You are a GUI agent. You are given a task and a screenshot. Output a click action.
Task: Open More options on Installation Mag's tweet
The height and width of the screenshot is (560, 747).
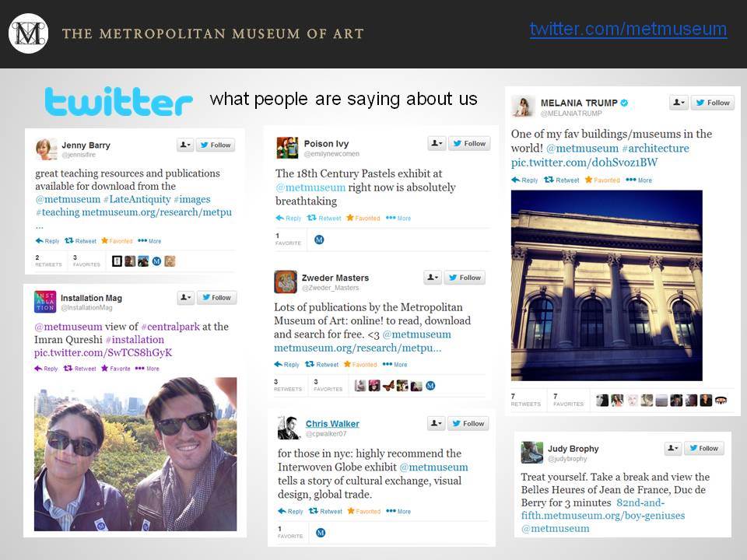[x=147, y=369]
